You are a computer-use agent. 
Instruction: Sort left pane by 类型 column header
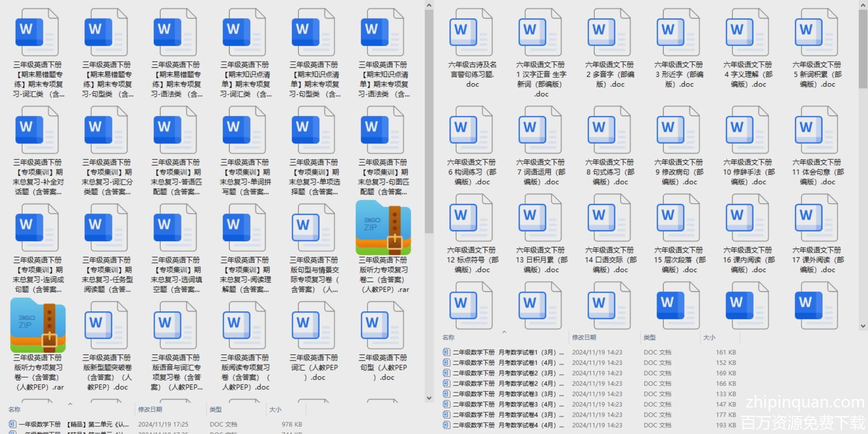click(x=216, y=409)
